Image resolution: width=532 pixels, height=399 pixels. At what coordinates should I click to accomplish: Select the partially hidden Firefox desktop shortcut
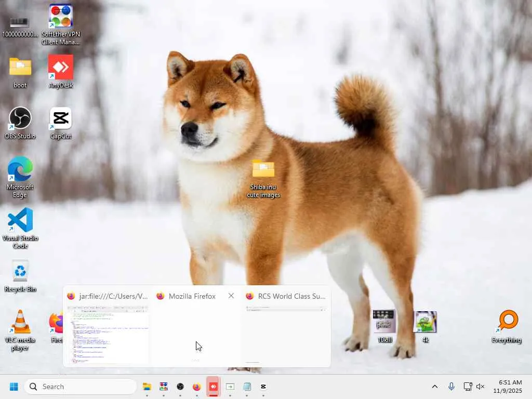point(56,326)
